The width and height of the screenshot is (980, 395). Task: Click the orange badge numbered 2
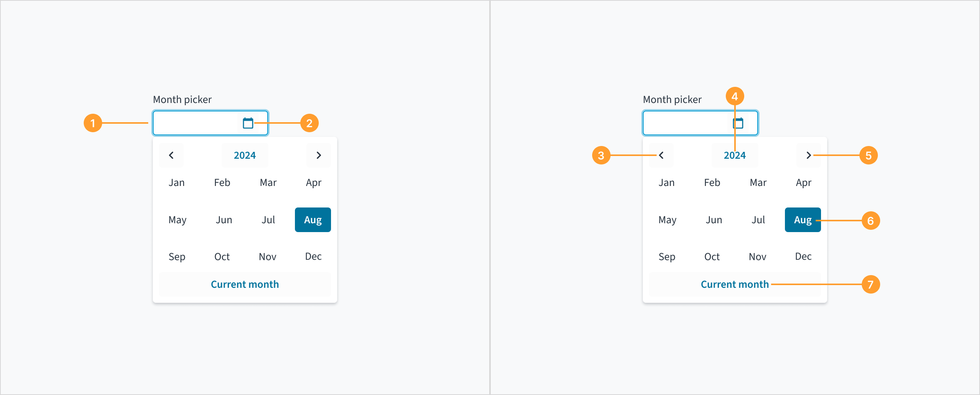click(x=310, y=123)
